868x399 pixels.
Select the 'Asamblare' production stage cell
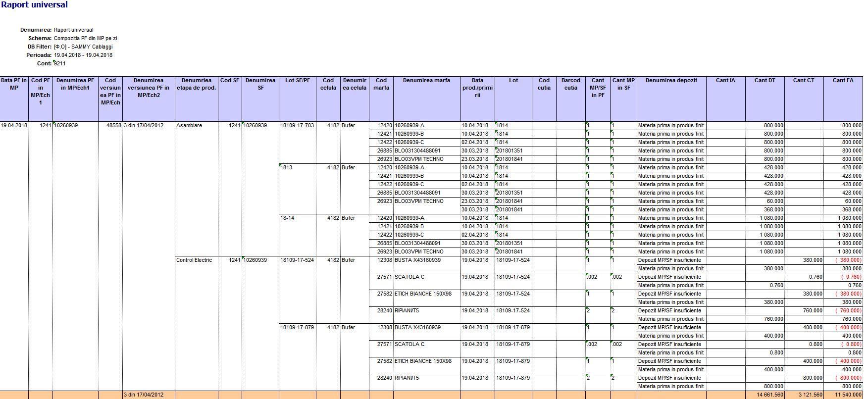(x=189, y=125)
